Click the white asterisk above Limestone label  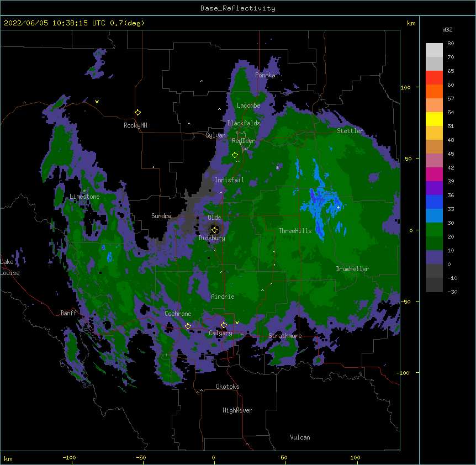tap(85, 191)
